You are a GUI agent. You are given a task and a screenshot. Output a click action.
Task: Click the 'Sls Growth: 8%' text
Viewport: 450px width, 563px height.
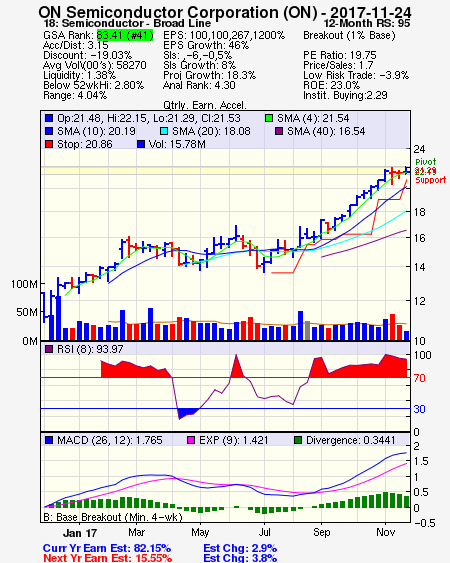coord(199,65)
